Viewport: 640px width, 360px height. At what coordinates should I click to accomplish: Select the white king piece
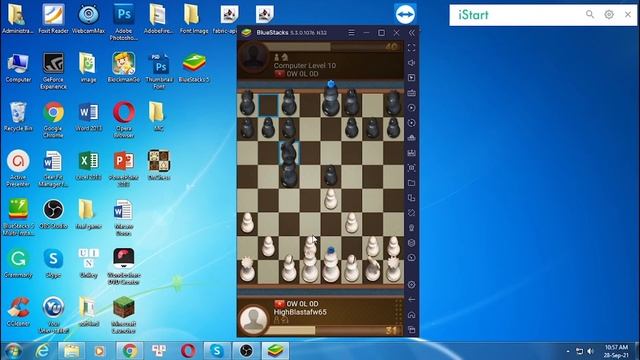331,265
